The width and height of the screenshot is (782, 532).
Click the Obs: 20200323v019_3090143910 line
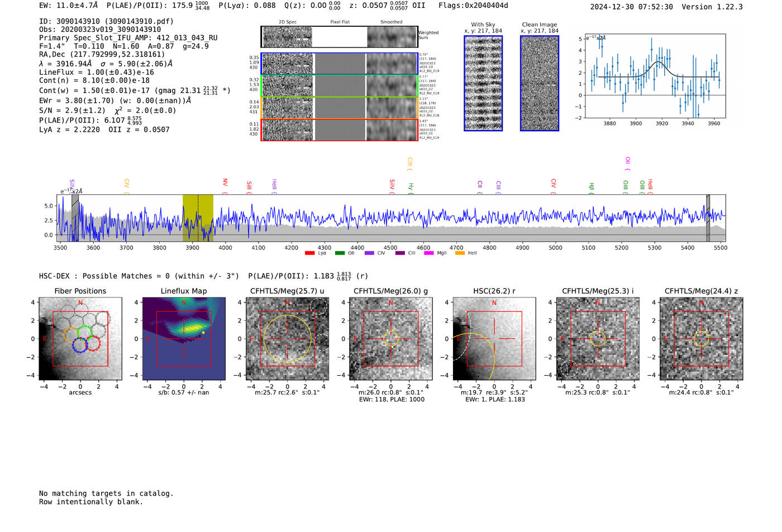pyautogui.click(x=100, y=30)
